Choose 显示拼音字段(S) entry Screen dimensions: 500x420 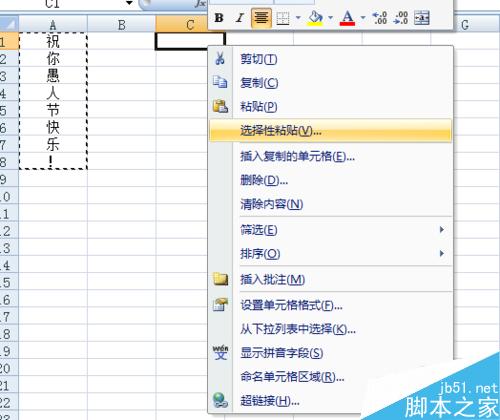(330, 353)
